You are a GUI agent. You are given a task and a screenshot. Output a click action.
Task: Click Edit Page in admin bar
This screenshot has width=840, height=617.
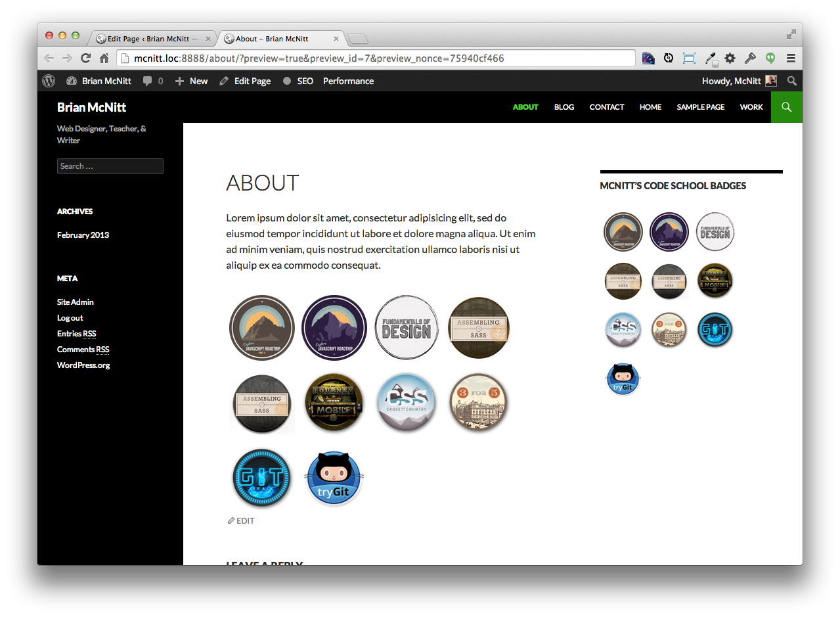[245, 81]
